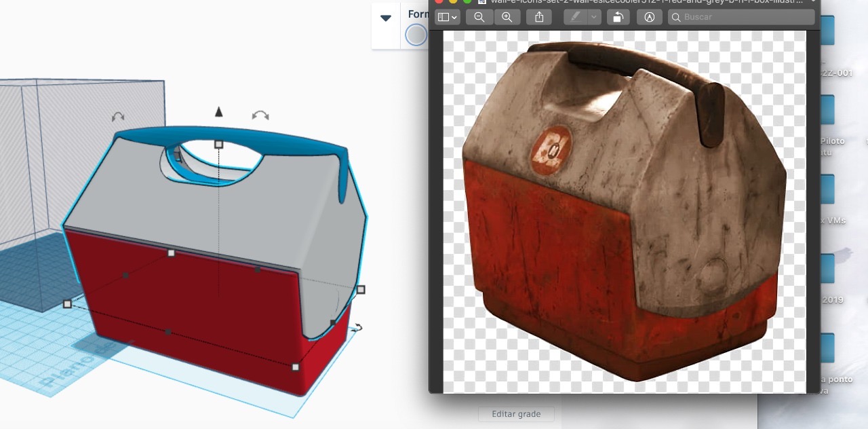Open the sidebar view options dropdown in Preview
868x429 pixels.
click(x=448, y=17)
